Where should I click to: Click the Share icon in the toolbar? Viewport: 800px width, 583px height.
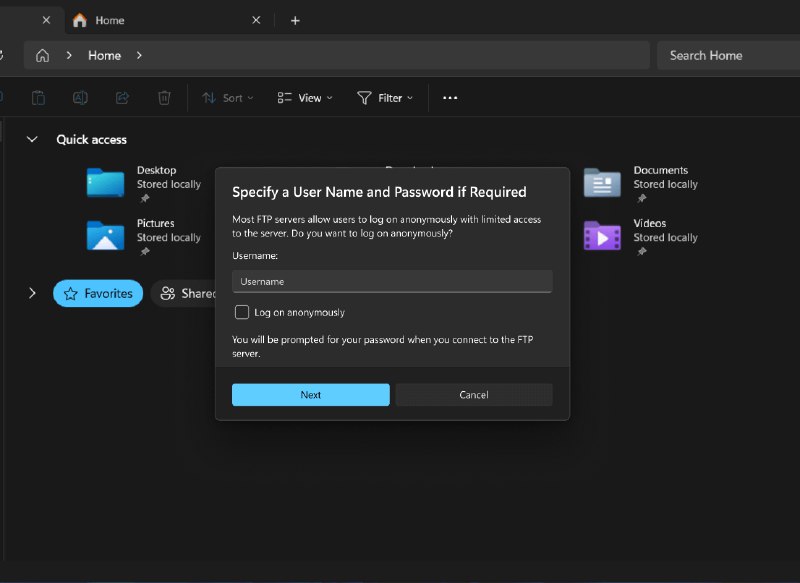pyautogui.click(x=122, y=97)
